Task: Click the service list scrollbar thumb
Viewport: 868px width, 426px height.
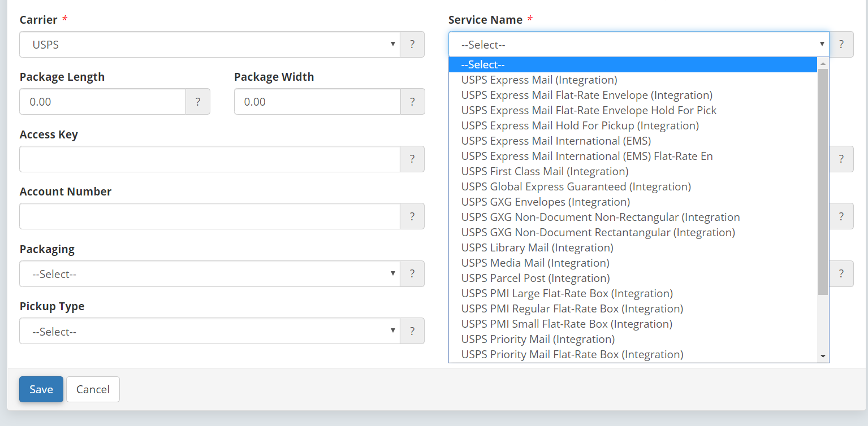Action: click(x=823, y=181)
